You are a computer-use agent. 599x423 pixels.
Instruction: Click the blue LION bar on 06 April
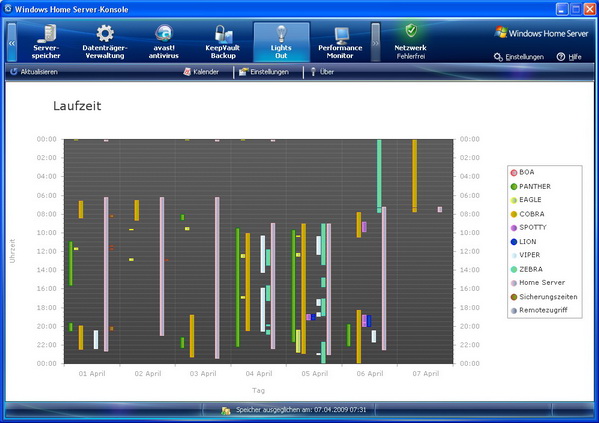tap(369, 321)
